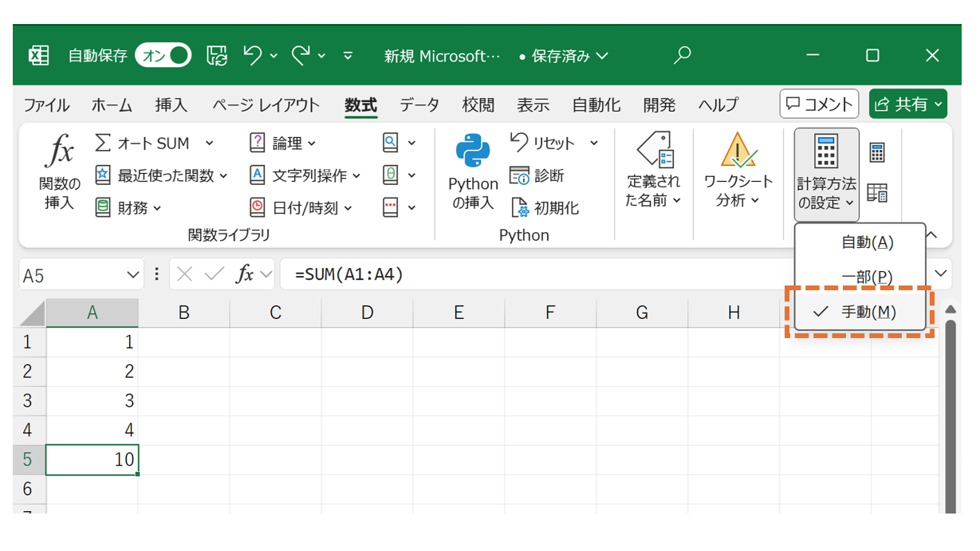Toggle AutoSave (自動保存) switch off
Viewport: 980px width, 551px height.
click(x=163, y=55)
